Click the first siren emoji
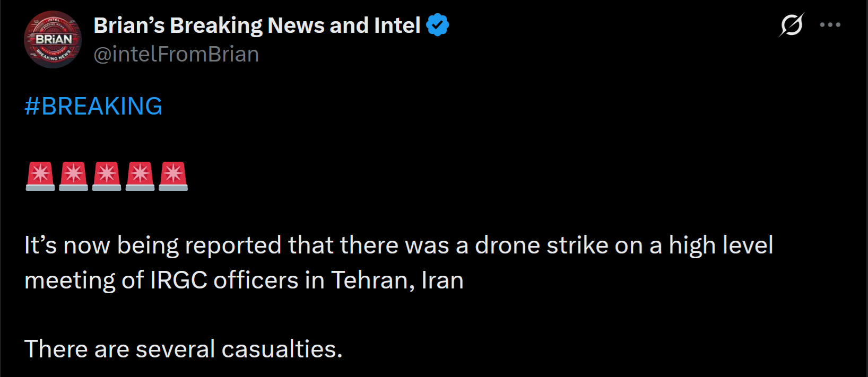The image size is (868, 377). pos(40,176)
